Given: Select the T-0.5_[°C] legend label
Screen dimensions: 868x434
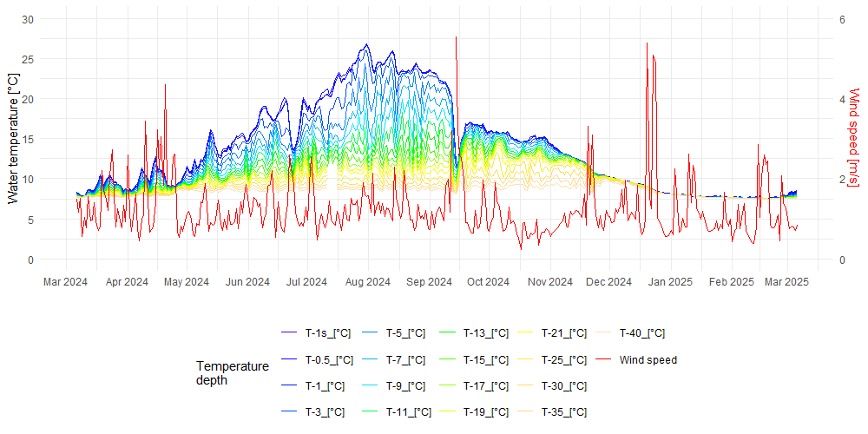Looking at the screenshot, I should [330, 360].
